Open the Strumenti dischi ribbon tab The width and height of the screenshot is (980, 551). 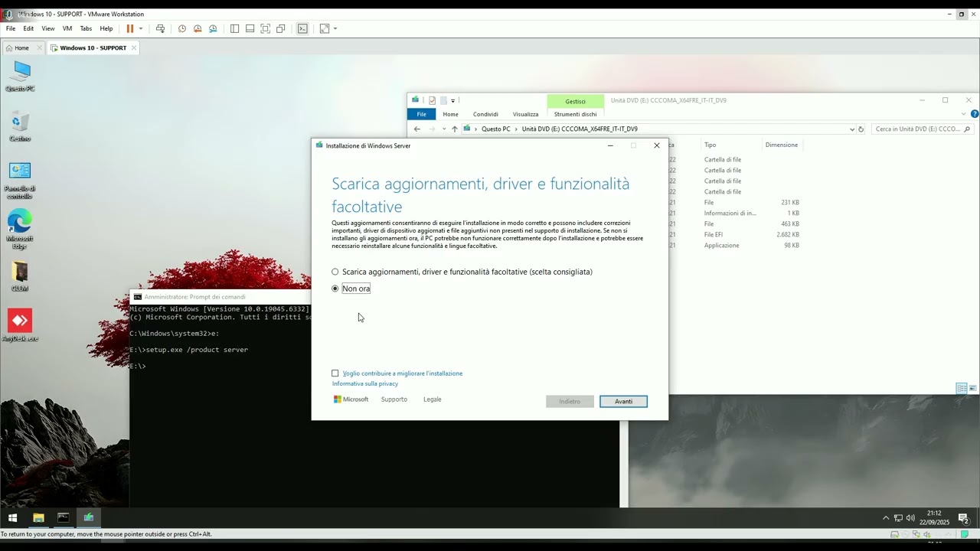pyautogui.click(x=576, y=114)
